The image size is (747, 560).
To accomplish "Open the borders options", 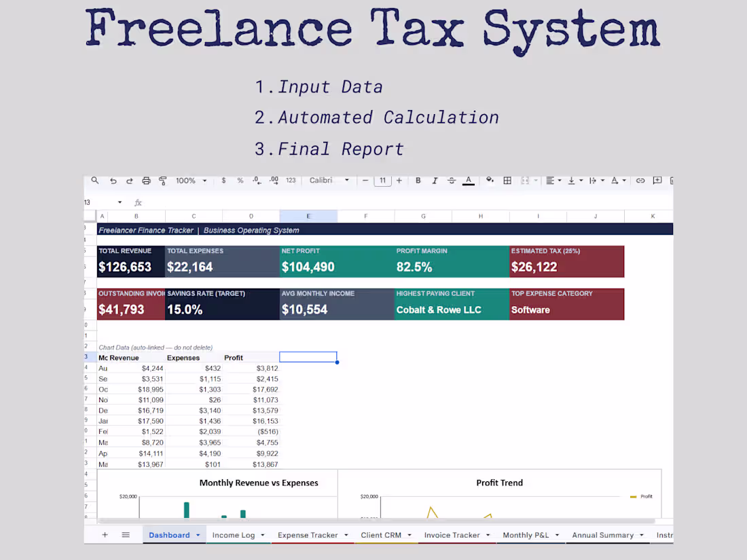I will (507, 181).
